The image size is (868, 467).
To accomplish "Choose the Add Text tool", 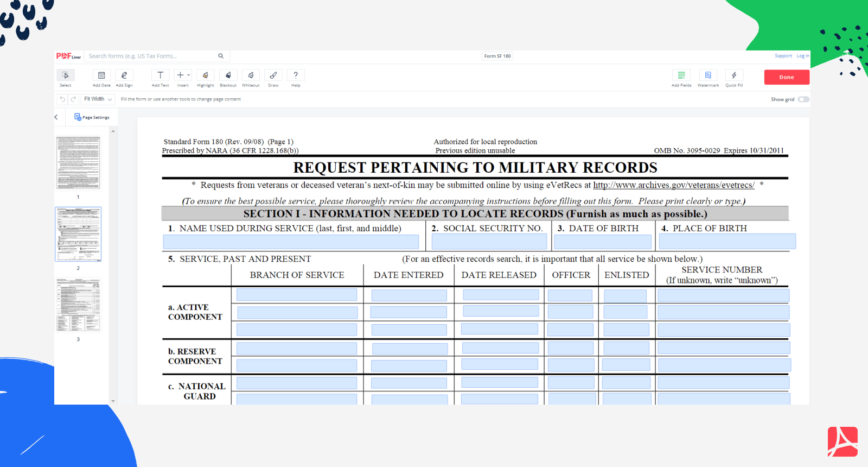I will 160,75.
